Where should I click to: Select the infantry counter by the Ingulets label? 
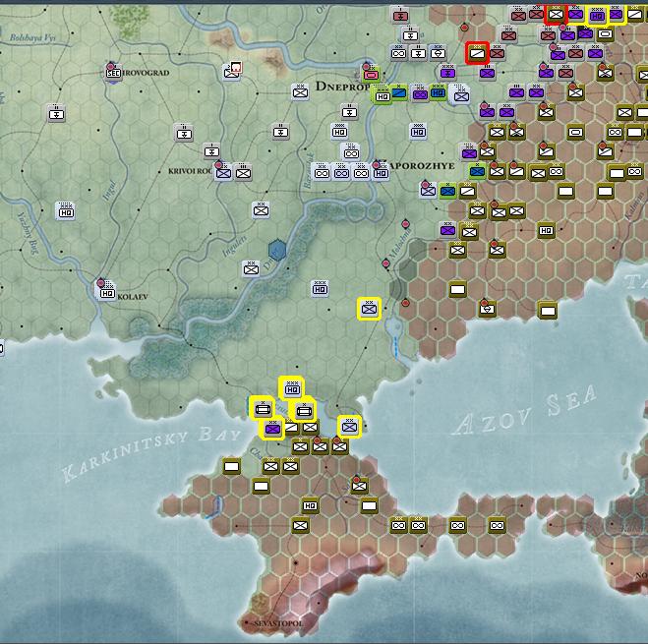point(251,269)
